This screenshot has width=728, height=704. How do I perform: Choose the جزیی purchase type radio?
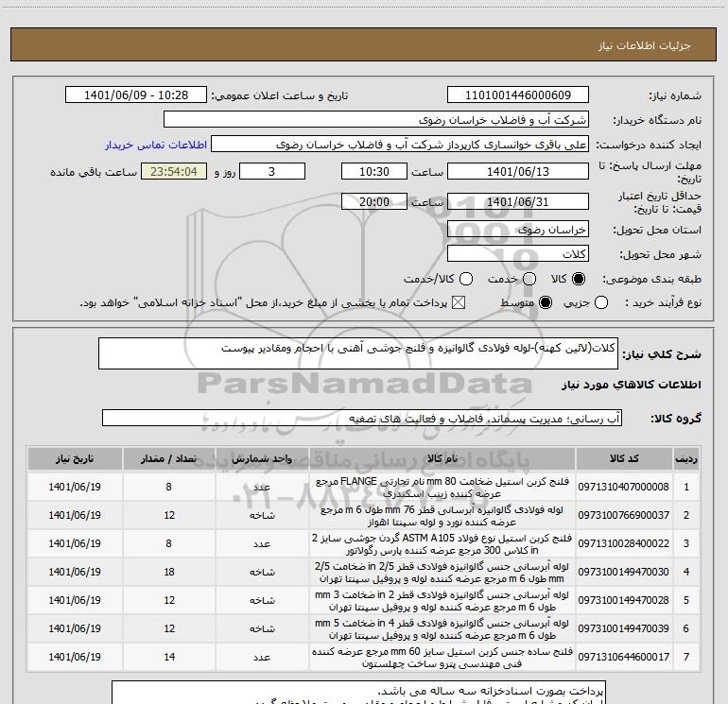tap(601, 302)
